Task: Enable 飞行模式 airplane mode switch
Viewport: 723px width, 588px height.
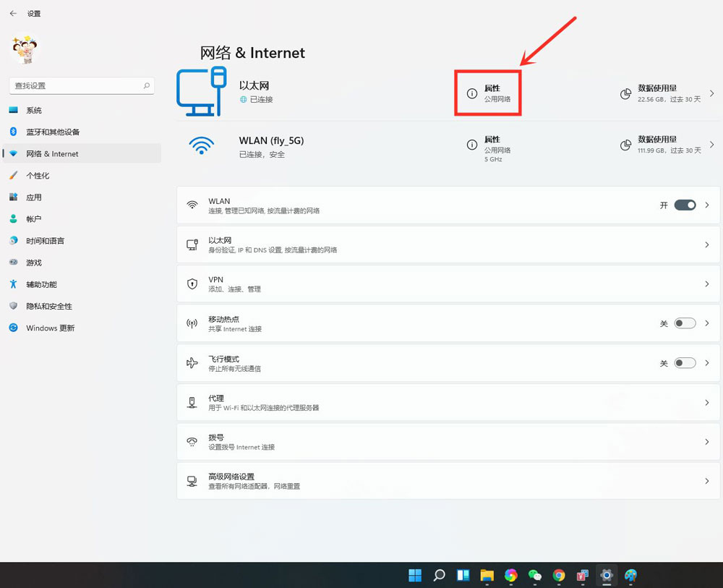Action: click(x=685, y=362)
